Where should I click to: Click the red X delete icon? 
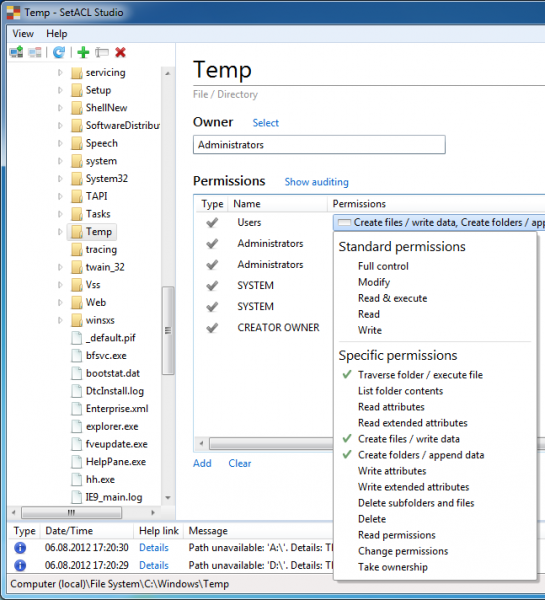tap(120, 52)
